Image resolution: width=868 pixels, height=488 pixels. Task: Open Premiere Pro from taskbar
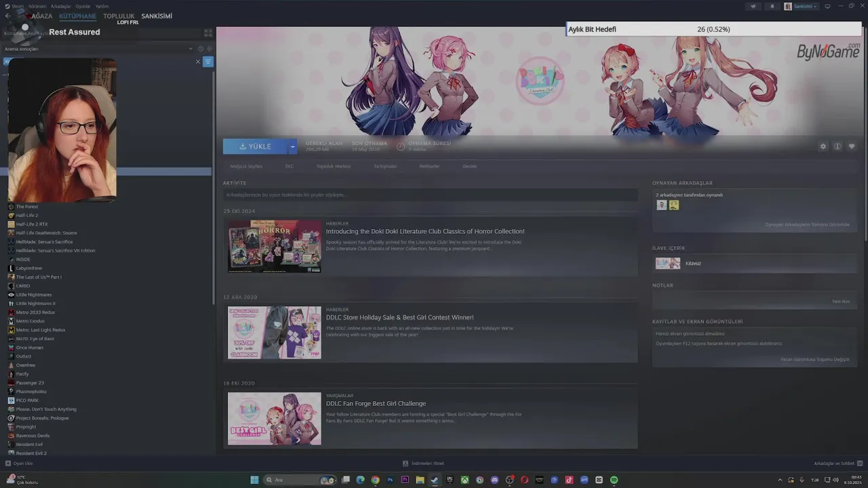[x=405, y=480]
